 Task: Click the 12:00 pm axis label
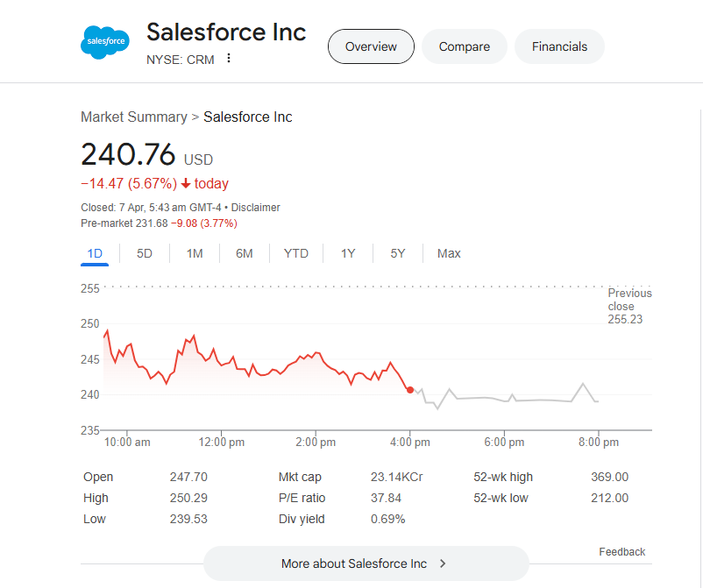(222, 443)
